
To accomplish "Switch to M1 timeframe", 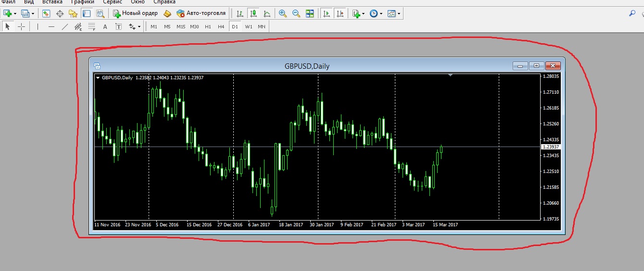I will click(154, 27).
